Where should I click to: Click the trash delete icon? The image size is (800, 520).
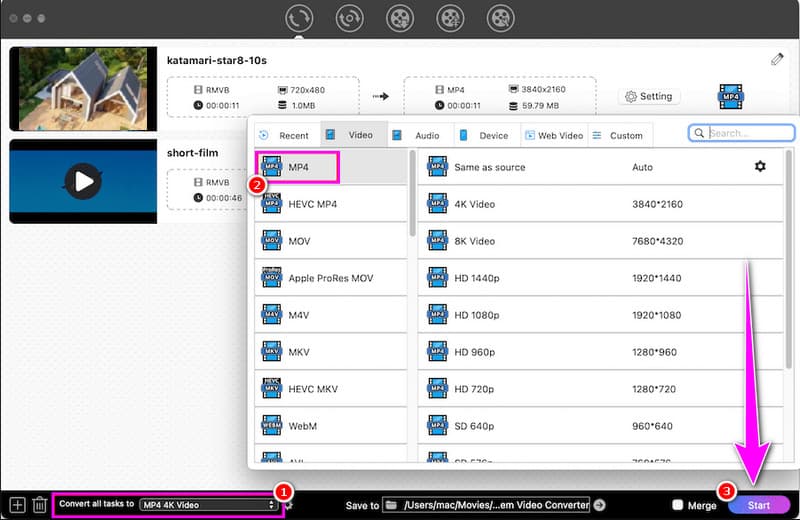tap(40, 505)
